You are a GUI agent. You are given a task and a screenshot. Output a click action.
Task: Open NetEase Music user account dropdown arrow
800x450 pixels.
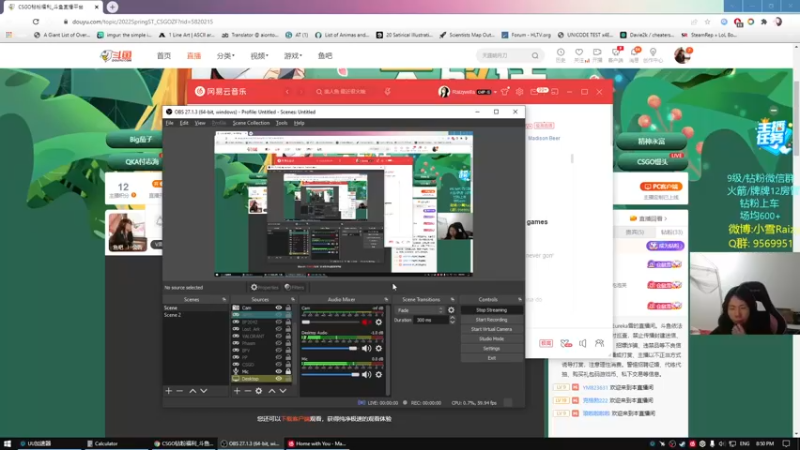coord(495,92)
